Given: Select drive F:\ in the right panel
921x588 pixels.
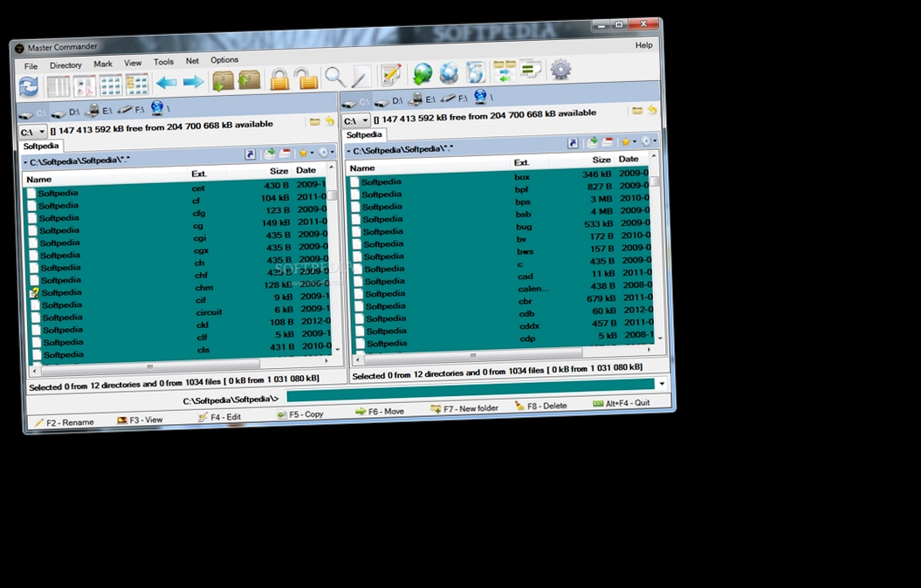Looking at the screenshot, I should pos(455,99).
